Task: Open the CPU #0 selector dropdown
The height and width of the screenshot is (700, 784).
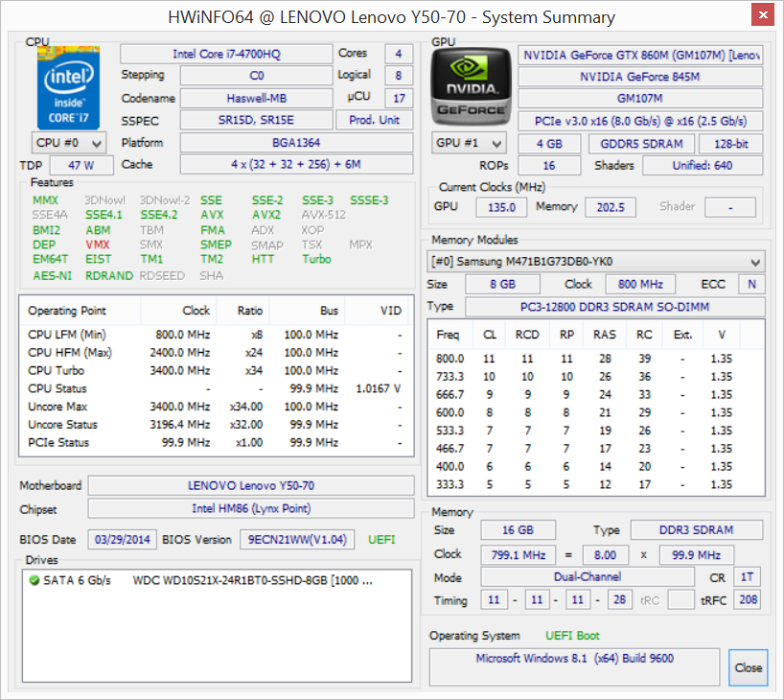Action: coord(69,143)
